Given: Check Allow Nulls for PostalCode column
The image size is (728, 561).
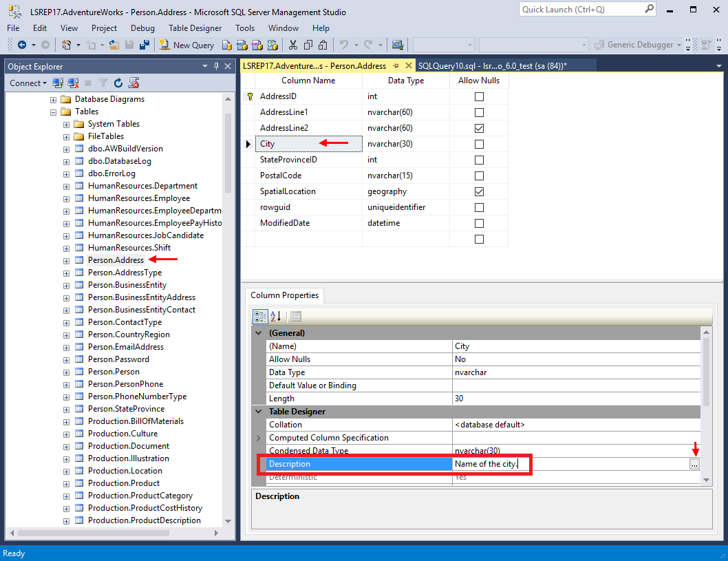Looking at the screenshot, I should tap(478, 175).
